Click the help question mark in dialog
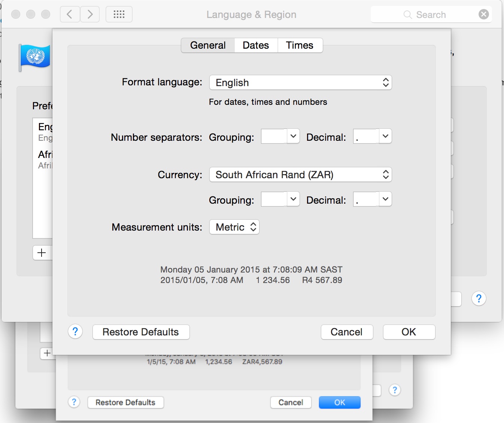 75,332
